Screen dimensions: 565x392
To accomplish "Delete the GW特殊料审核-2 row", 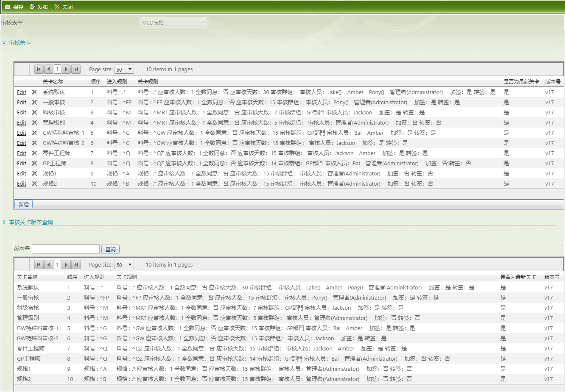I will tap(34, 143).
